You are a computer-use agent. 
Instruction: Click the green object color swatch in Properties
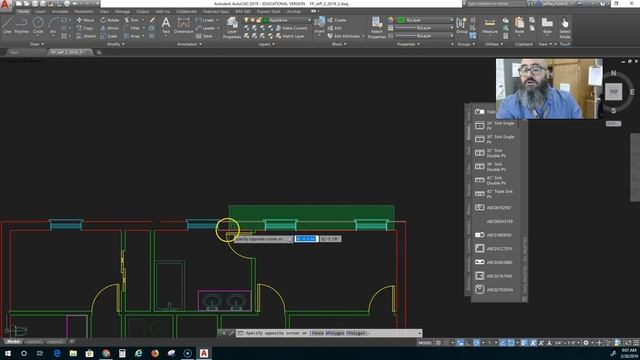401,20
